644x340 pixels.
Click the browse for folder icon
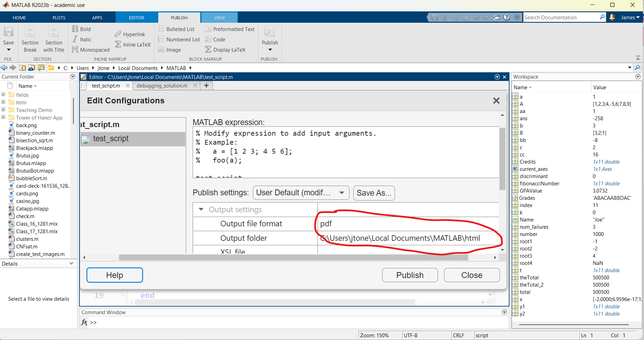(41, 68)
